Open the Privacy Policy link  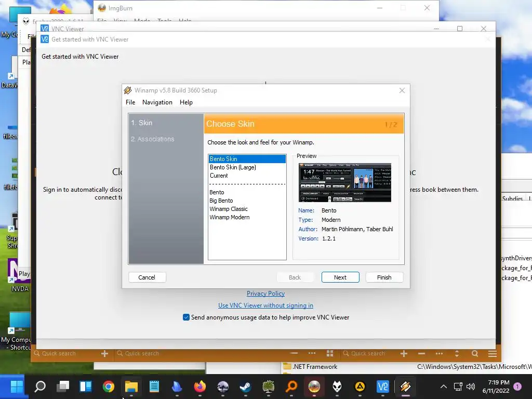[265, 294]
